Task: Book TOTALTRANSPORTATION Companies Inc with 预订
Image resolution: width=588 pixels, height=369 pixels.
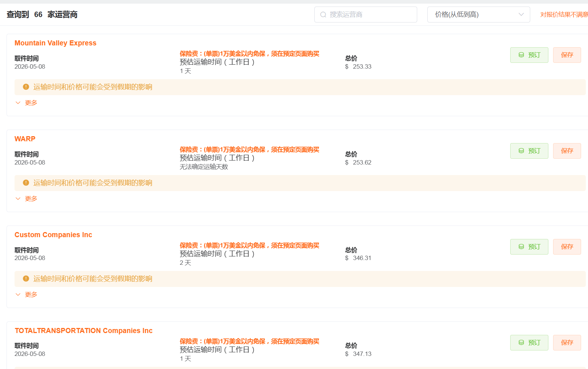Action: coord(529,342)
